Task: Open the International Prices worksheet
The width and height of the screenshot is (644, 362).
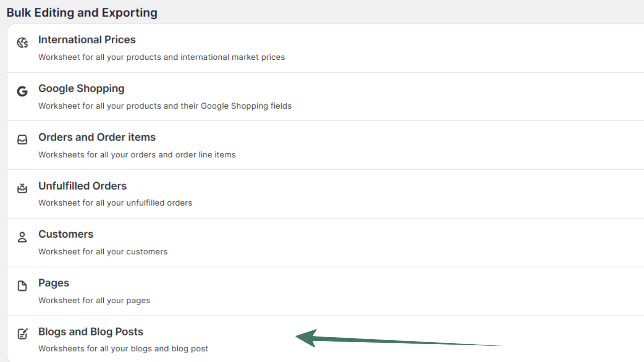Action: click(87, 40)
